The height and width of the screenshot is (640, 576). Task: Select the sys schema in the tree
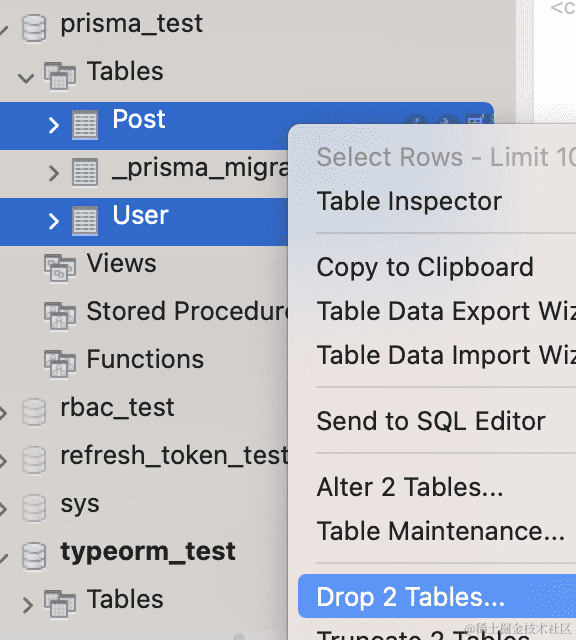[x=80, y=504]
